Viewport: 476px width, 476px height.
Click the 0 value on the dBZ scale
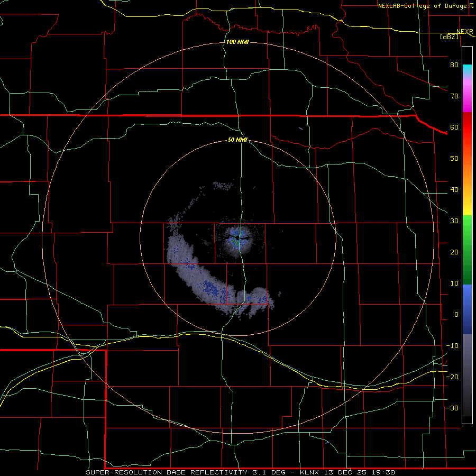pos(456,315)
